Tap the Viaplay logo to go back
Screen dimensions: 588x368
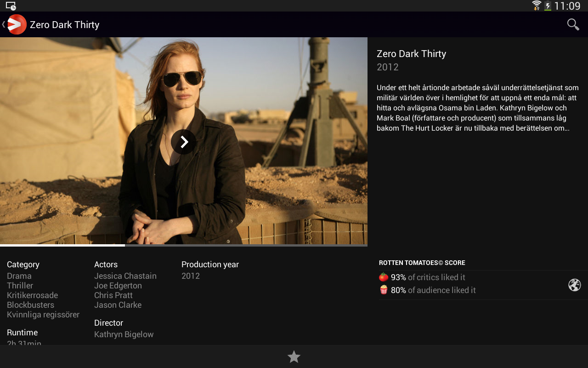[x=17, y=24]
